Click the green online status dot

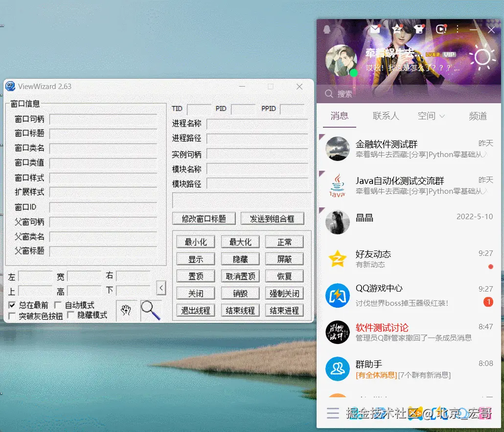(x=354, y=73)
